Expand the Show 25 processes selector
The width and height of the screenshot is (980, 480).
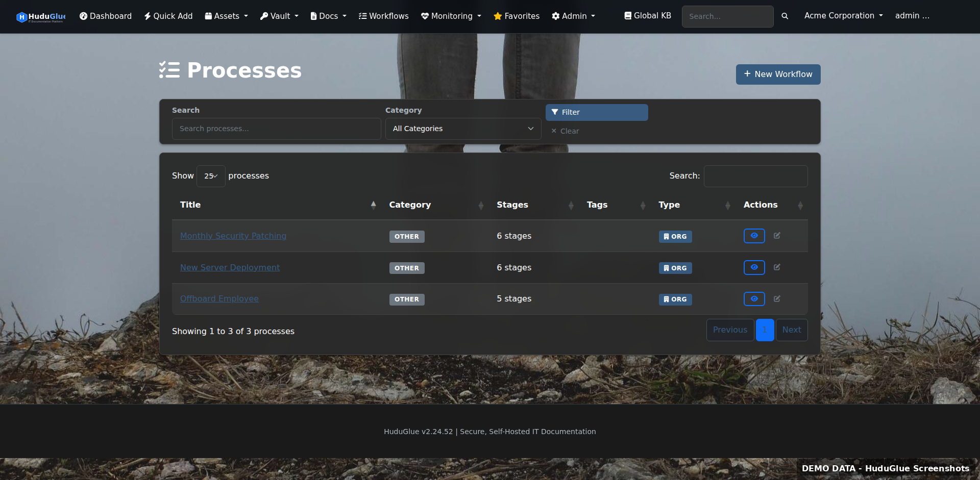pyautogui.click(x=210, y=175)
